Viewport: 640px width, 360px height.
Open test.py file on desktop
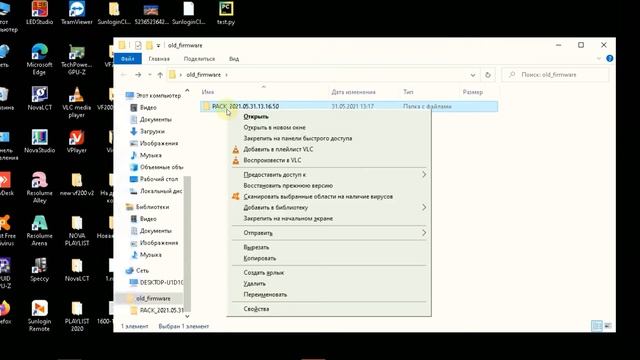[226, 13]
